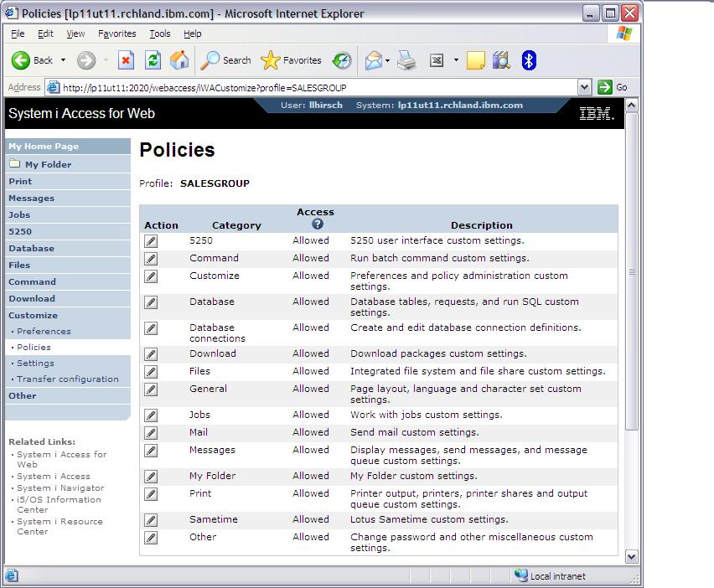Edit the 5250 policy category

151,241
